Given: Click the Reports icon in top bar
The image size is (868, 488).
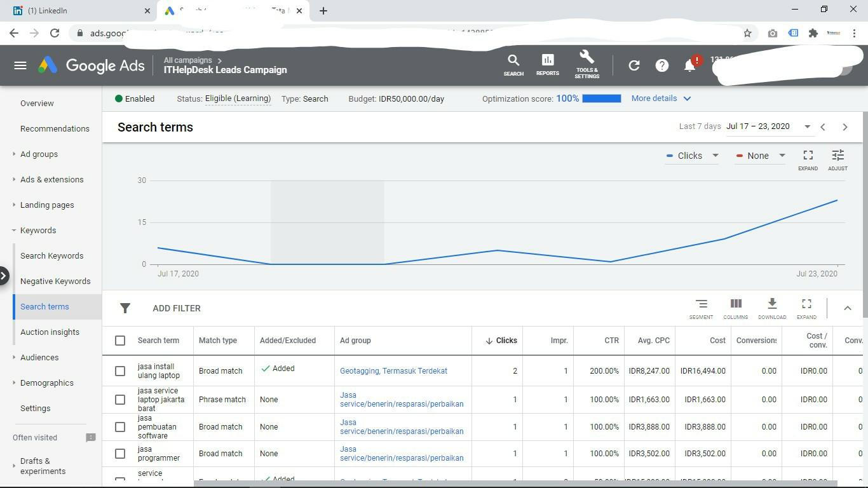Looking at the screenshot, I should 546,64.
